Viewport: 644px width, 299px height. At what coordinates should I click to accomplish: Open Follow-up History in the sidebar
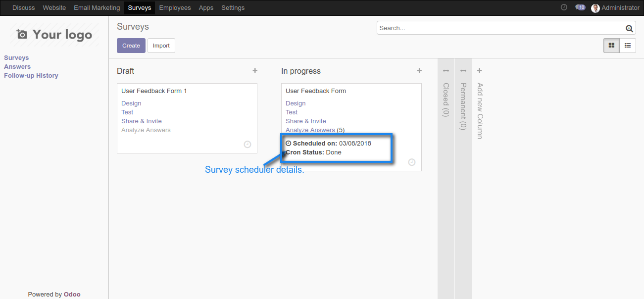(x=31, y=76)
